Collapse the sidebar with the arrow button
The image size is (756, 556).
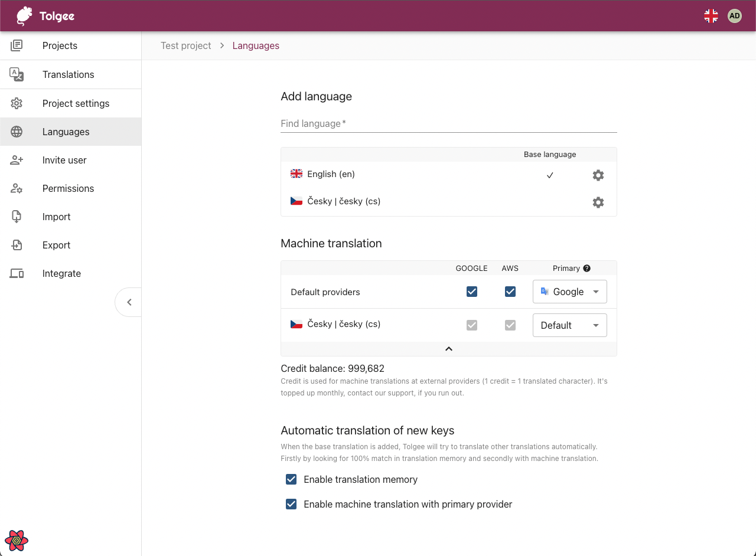pos(129,302)
